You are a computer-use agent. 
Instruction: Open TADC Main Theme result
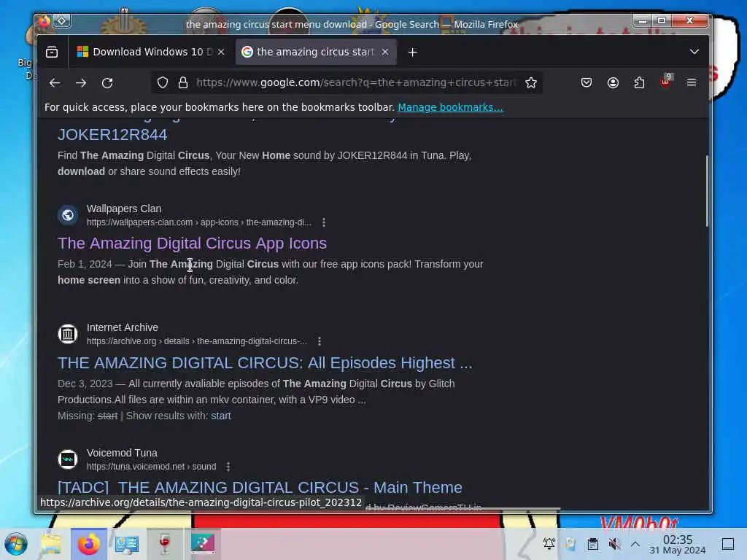[260, 488]
